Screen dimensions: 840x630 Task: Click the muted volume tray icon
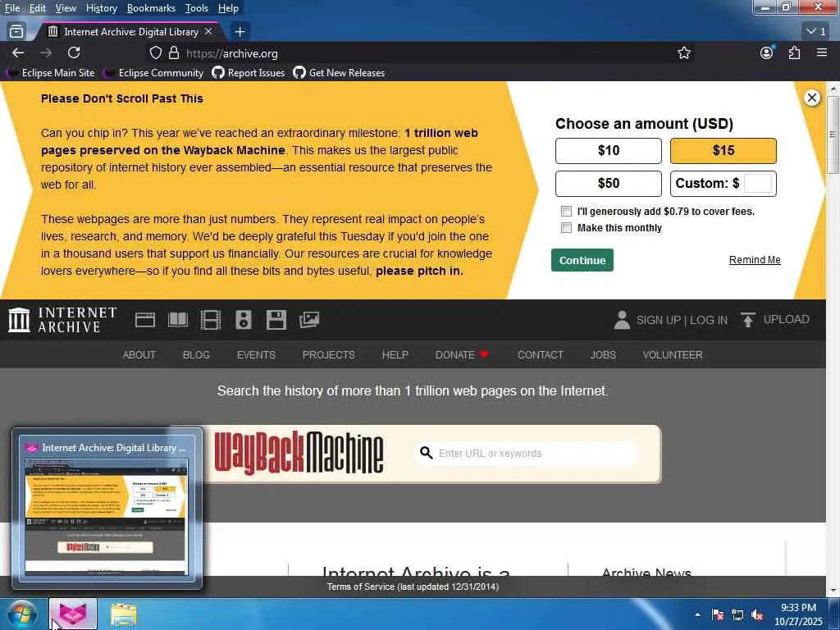(x=757, y=614)
